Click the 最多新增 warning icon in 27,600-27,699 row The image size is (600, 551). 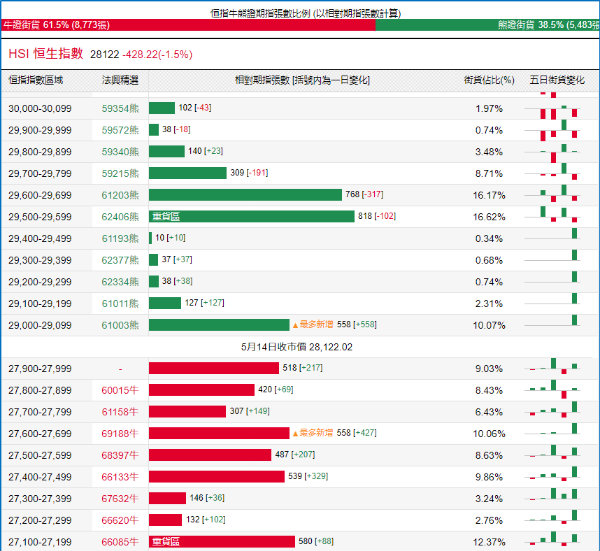pos(295,434)
